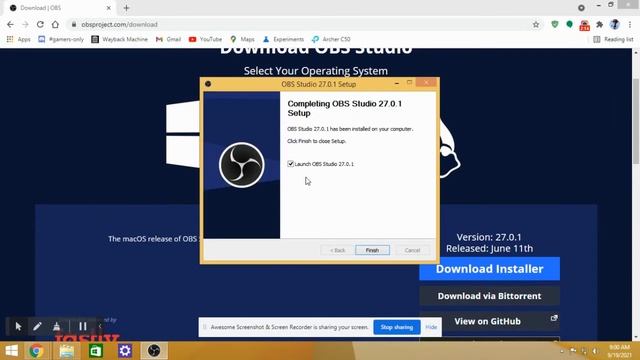Select the recorder eraser tool
640x360 pixels.
[56, 327]
